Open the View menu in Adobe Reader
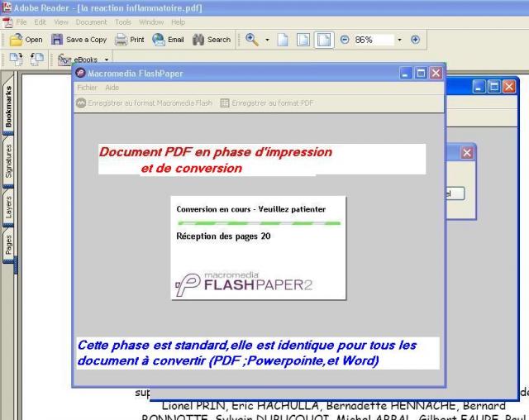 pyautogui.click(x=61, y=22)
